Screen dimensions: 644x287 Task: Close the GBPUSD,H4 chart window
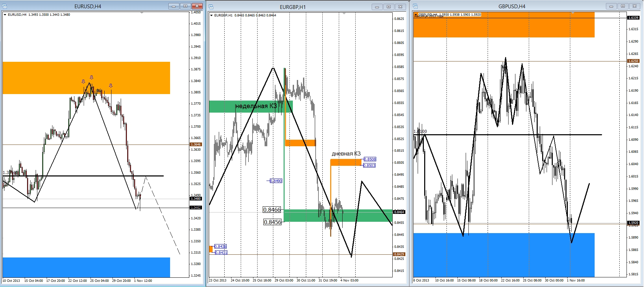[634, 6]
